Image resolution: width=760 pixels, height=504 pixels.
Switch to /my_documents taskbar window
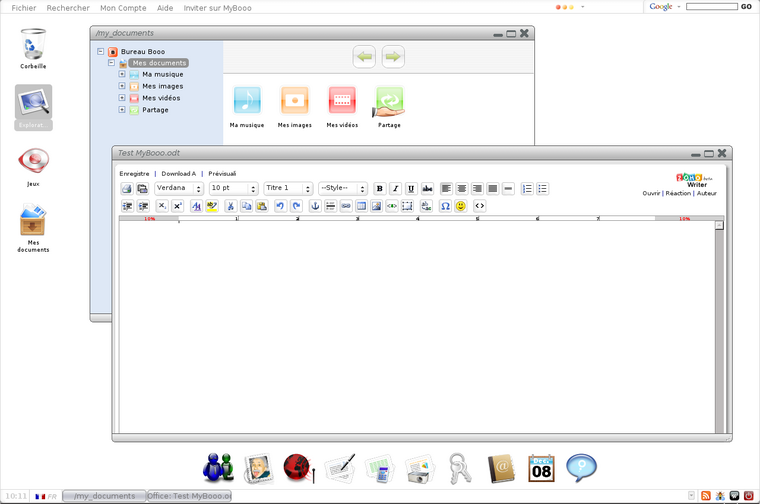coord(104,496)
